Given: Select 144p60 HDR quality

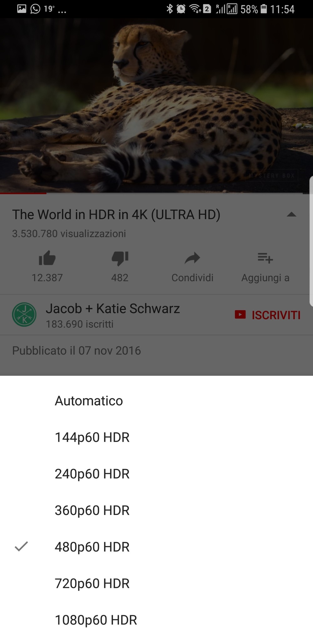Looking at the screenshot, I should pos(156,437).
